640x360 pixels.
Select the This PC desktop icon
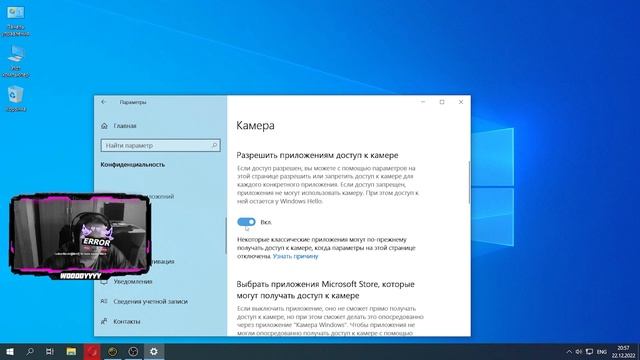16,61
